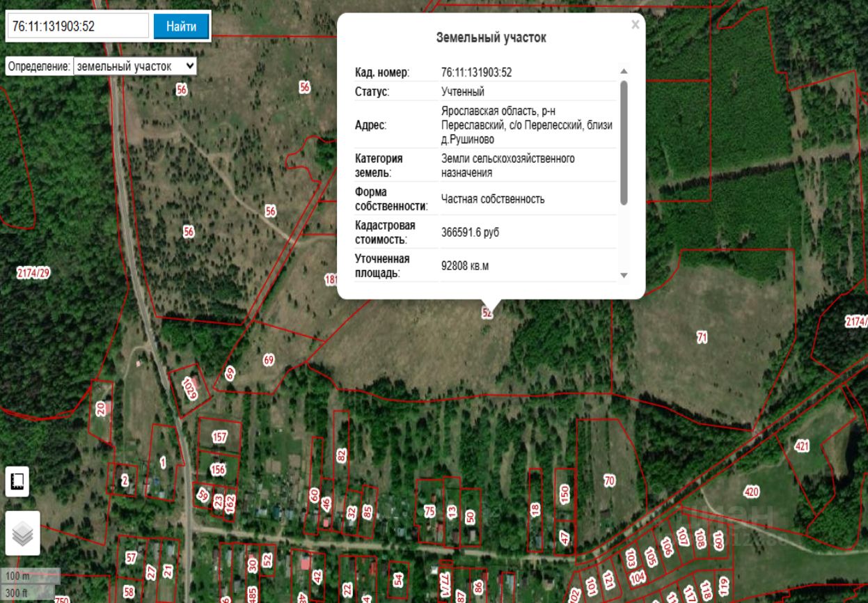Select parcel 420 on the map
Image resolution: width=868 pixels, height=603 pixels.
click(x=751, y=492)
